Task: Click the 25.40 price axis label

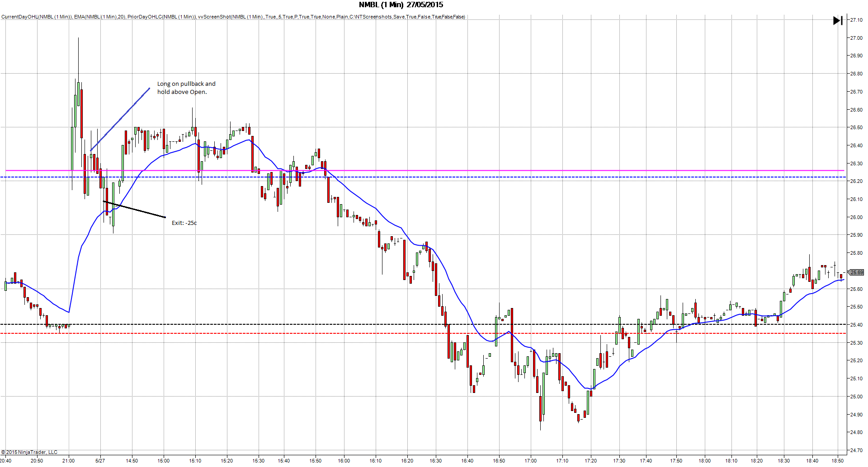Action: [856, 325]
